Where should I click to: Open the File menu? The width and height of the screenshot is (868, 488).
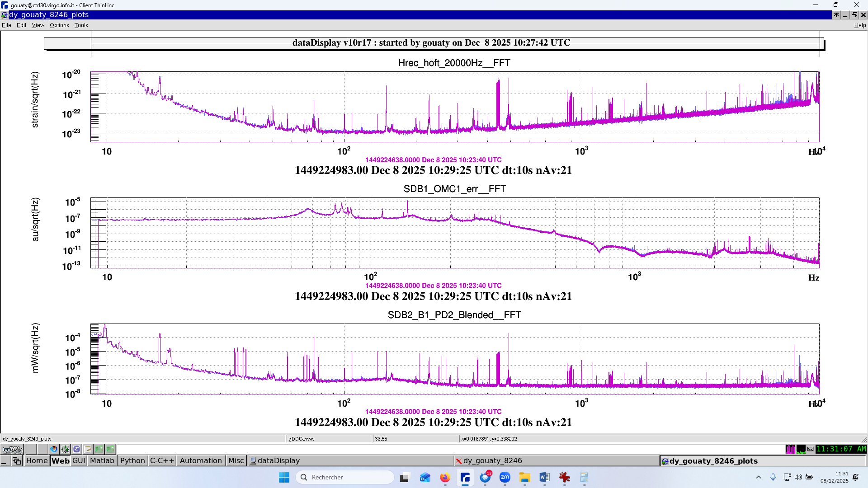[x=6, y=25]
